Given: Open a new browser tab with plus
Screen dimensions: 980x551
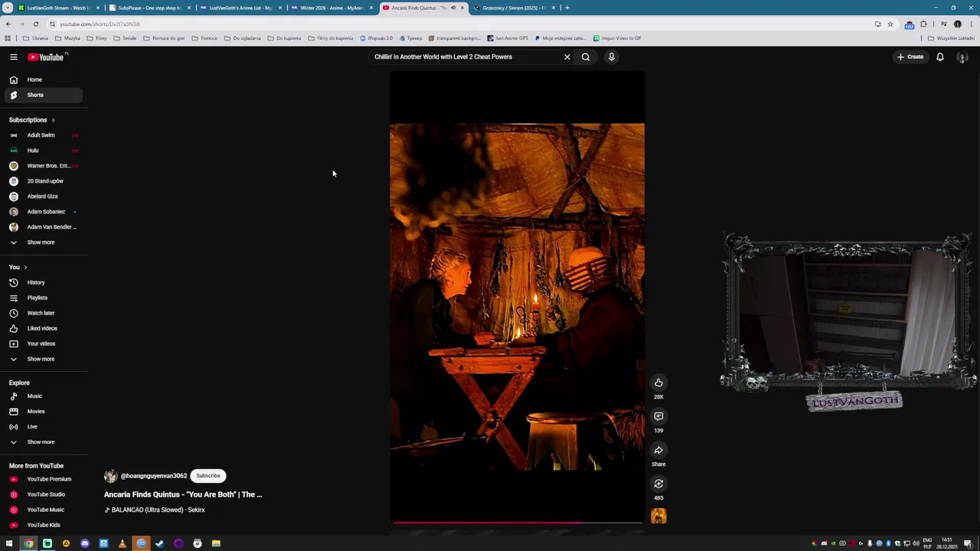Looking at the screenshot, I should [x=567, y=8].
